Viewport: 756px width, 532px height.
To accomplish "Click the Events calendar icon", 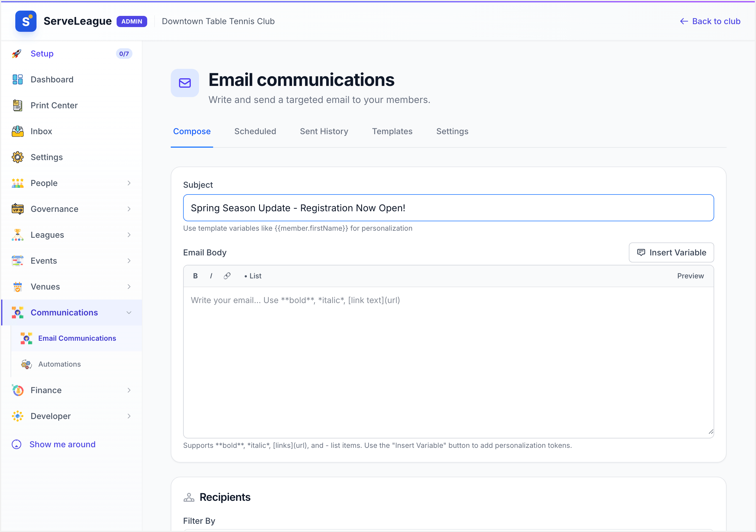I will click(17, 261).
